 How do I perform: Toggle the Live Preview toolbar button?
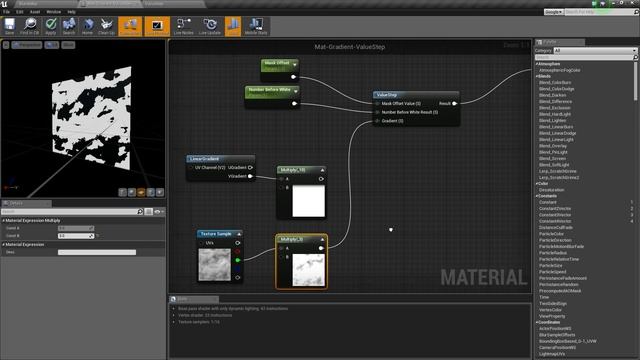[157, 26]
